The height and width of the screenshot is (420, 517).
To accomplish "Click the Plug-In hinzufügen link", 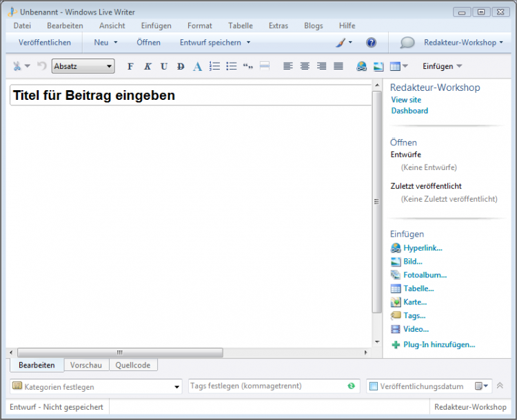I will click(438, 344).
